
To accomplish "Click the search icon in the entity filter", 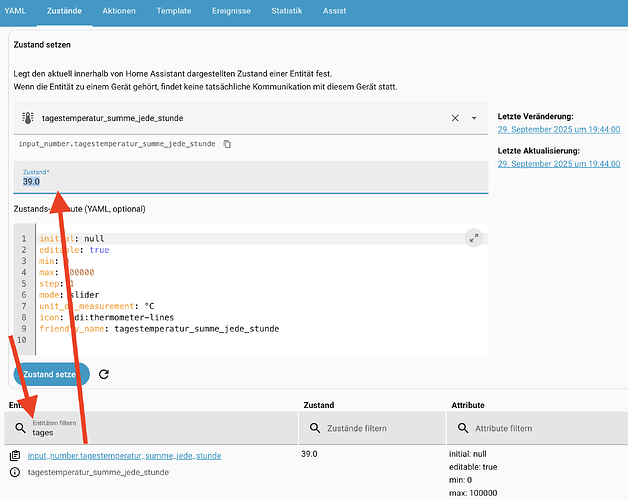I will pyautogui.click(x=20, y=428).
